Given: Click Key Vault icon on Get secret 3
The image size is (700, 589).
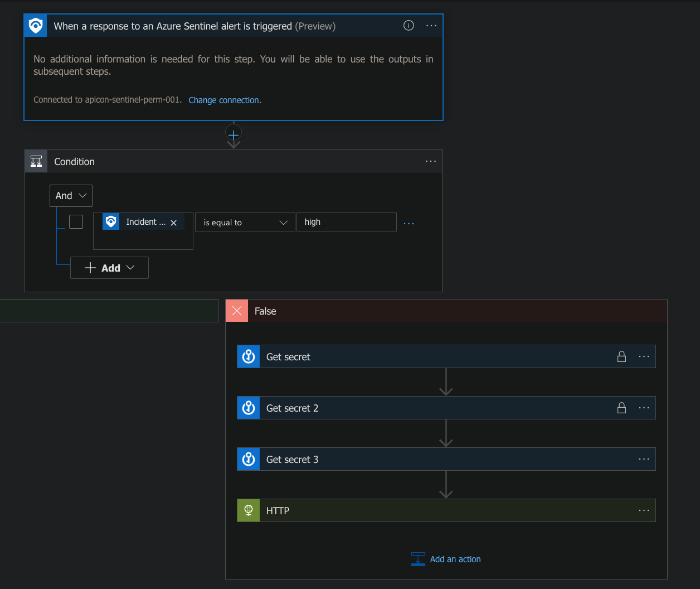Looking at the screenshot, I should click(249, 459).
